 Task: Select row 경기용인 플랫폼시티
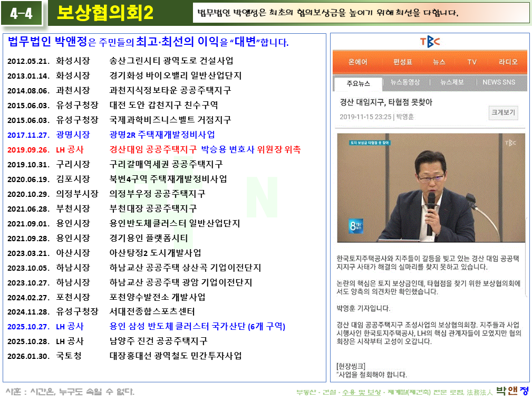tap(98, 238)
